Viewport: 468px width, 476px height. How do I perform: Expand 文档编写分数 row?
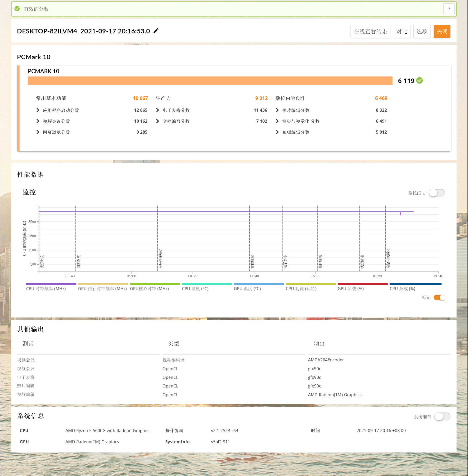point(157,121)
